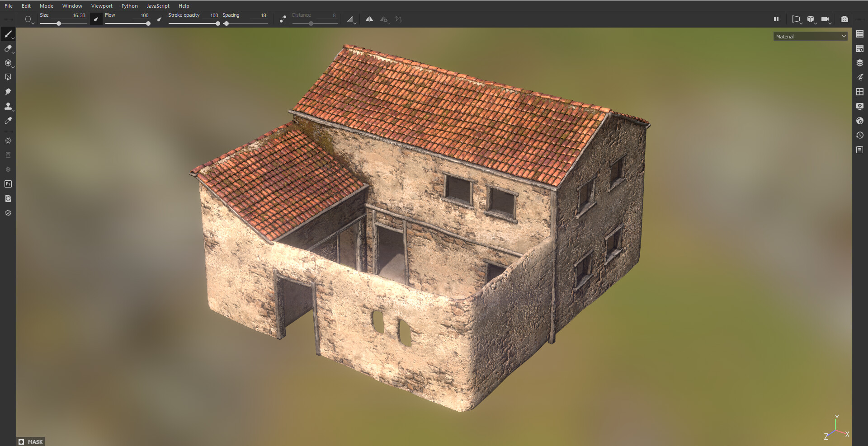The height and width of the screenshot is (446, 868).
Task: Select the Smudge tool
Action: pos(8,92)
